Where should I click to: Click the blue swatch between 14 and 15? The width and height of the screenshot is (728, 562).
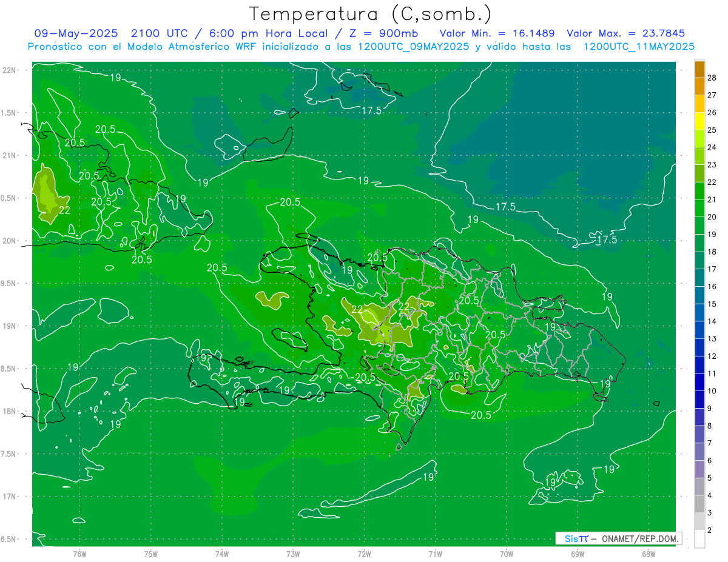point(699,312)
